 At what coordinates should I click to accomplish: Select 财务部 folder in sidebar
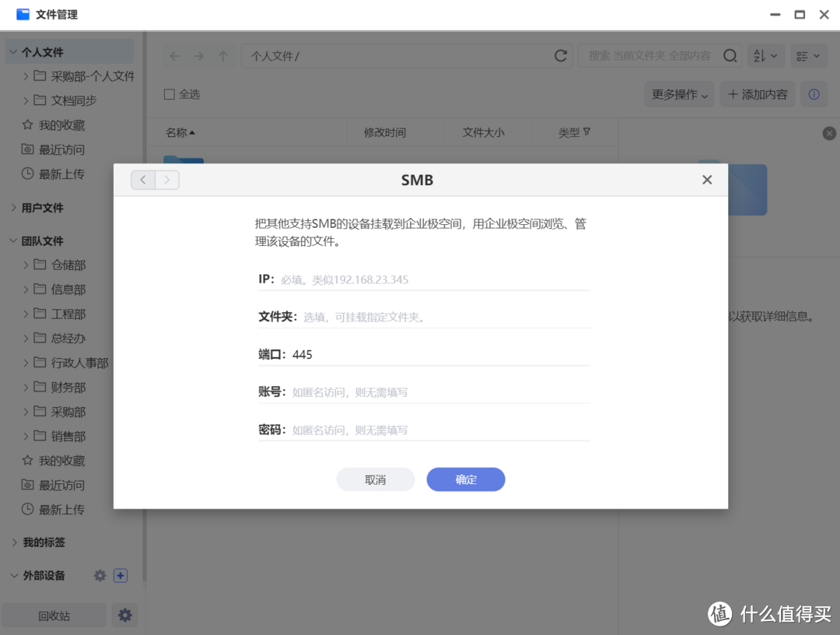tap(68, 388)
